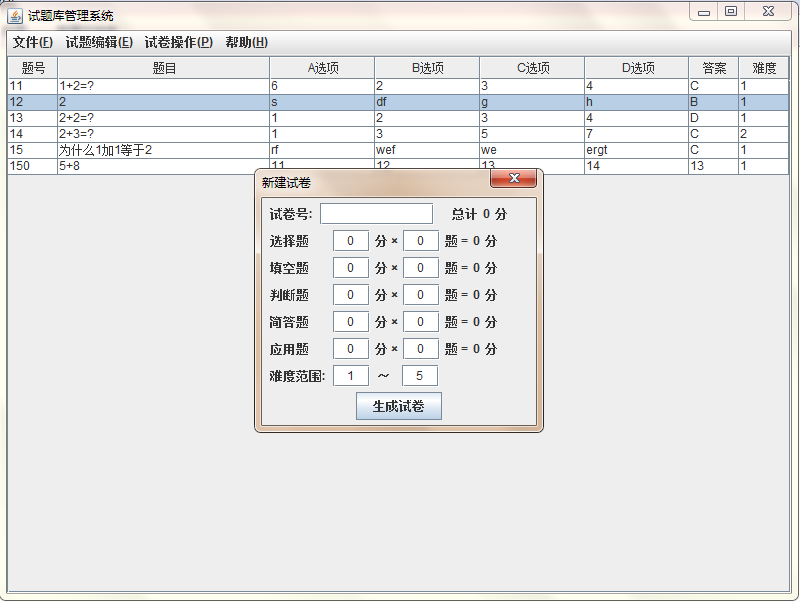Viewport: 800px width, 602px height.
Task: Click the D选项 column header
Action: click(x=637, y=68)
